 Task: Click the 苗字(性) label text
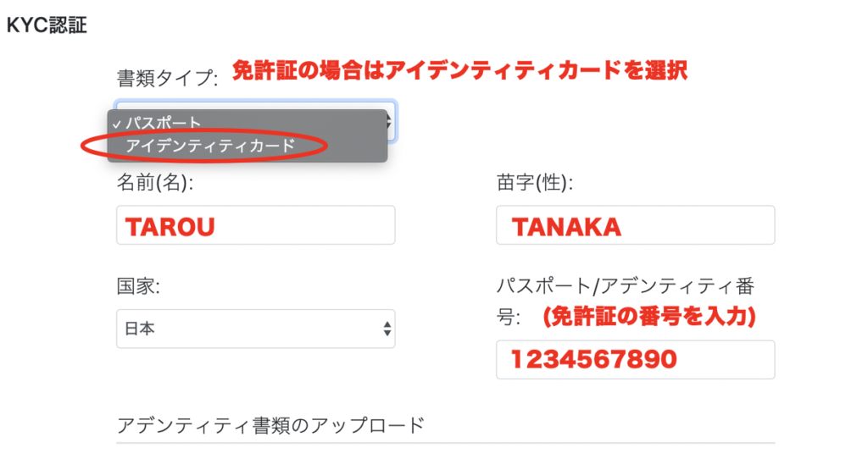point(535,182)
